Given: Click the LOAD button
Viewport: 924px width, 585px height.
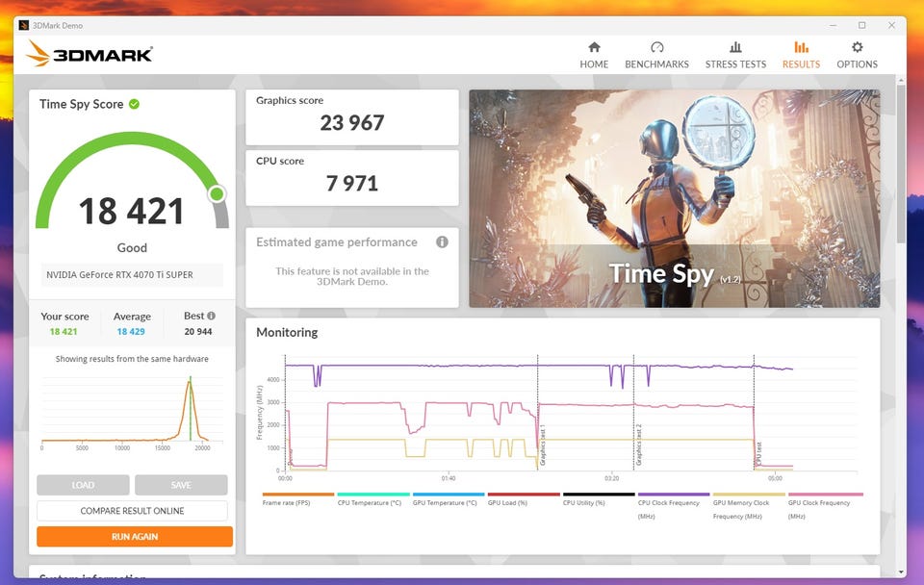Looking at the screenshot, I should 83,485.
